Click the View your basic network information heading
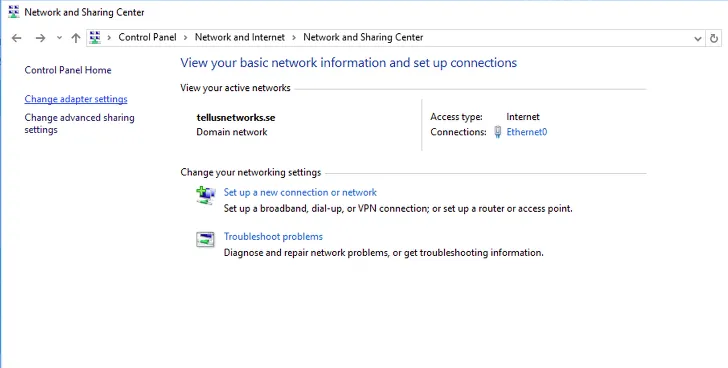 point(349,63)
